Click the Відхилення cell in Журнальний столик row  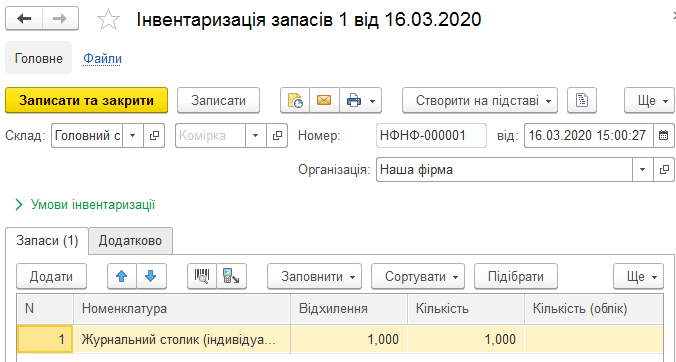pyautogui.click(x=349, y=339)
